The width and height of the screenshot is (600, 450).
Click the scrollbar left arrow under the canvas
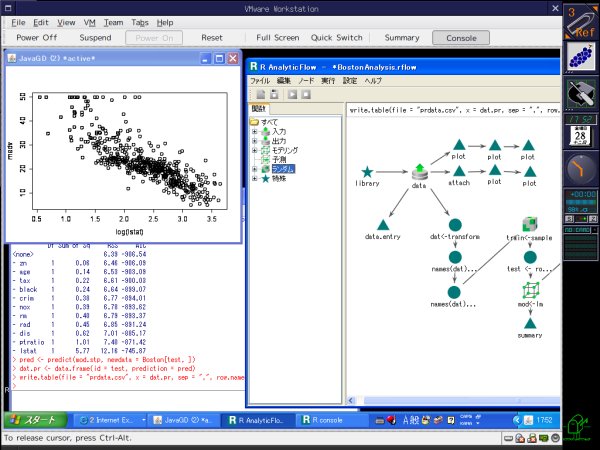click(351, 400)
